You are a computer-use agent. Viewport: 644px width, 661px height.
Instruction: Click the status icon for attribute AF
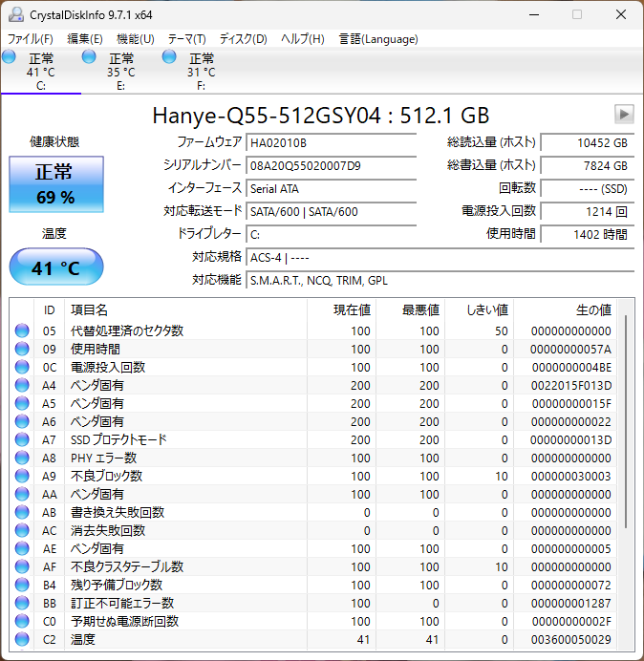tap(22, 566)
